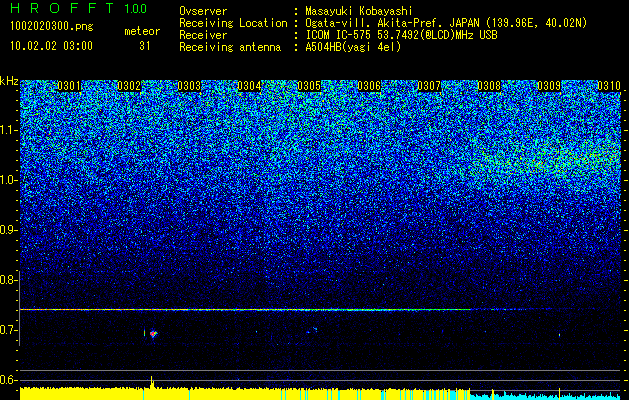Click the 0306 time marker
The image size is (629, 400).
(369, 86)
